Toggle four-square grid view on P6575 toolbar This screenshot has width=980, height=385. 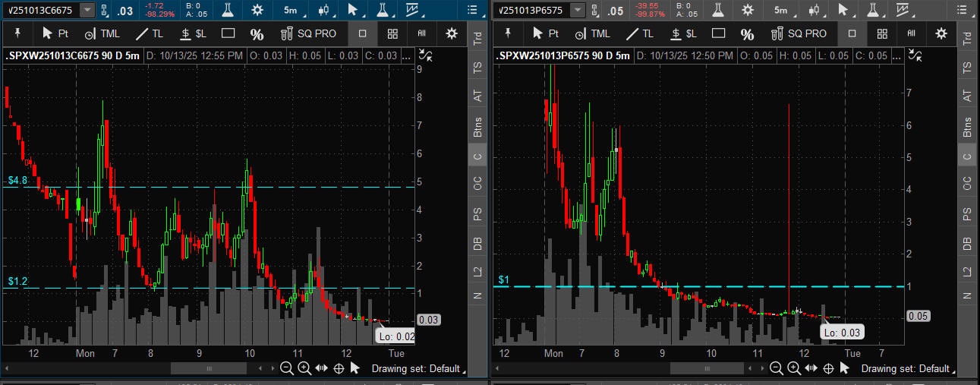click(x=881, y=33)
